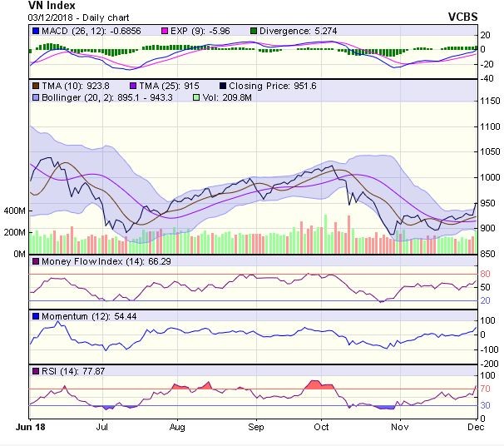Viewport: 504px width, 446px height.
Task: Select the brown TMA (10) legend swatch
Action: pos(35,85)
